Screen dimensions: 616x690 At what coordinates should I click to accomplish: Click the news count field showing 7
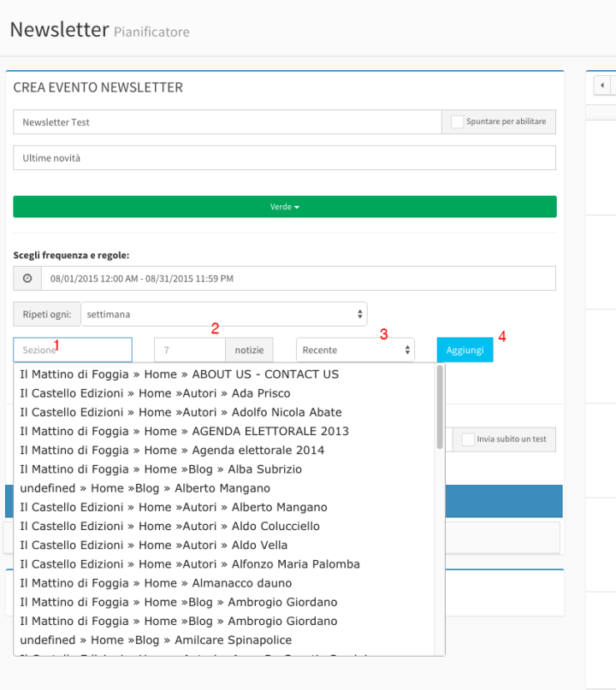pos(190,350)
